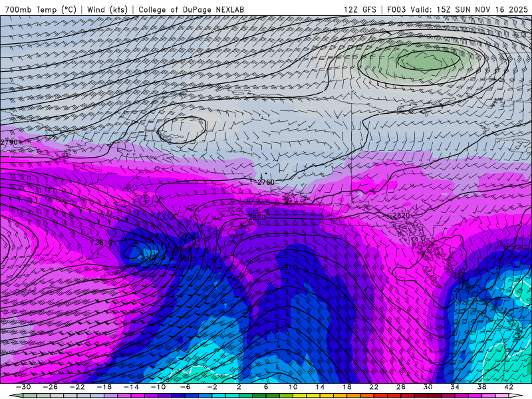Image resolution: width=532 pixels, height=399 pixels.
Task: Click the '-30' temperature scale label
Action: [x=23, y=387]
